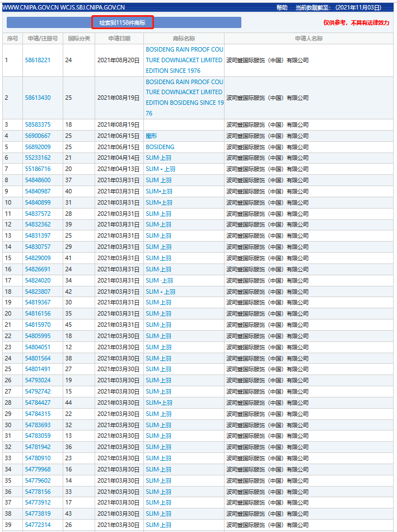This screenshot has height=532, width=397.
Task: Open SLIM·上羽 trademark in row 39
Action: (158, 525)
